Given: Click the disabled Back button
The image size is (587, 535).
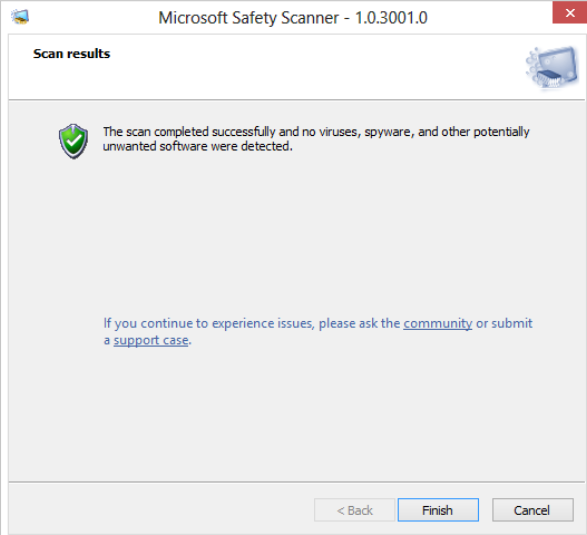Looking at the screenshot, I should [x=355, y=510].
